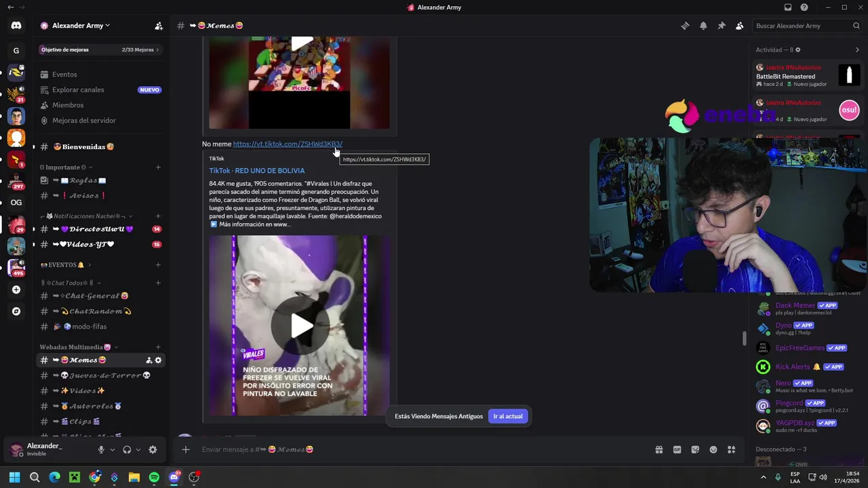Open Spotify from the taskbar
This screenshot has height=488, width=868.
pyautogui.click(x=154, y=477)
